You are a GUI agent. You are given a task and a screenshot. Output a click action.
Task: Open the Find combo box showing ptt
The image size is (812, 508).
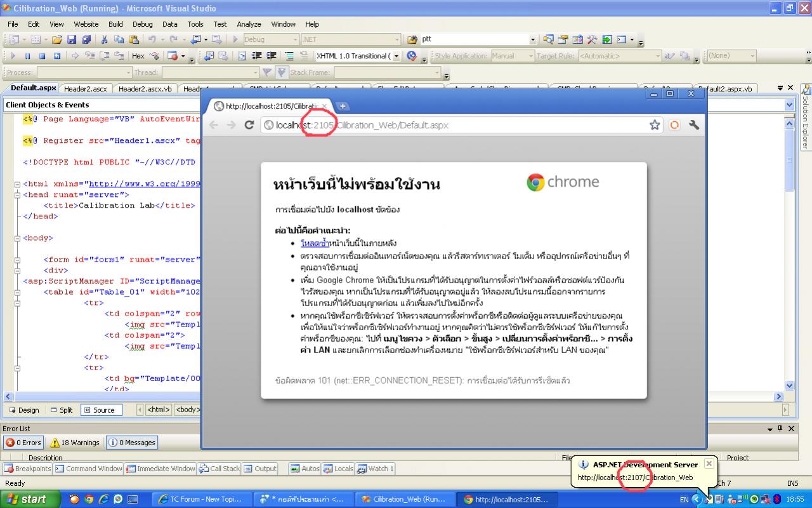[479, 39]
